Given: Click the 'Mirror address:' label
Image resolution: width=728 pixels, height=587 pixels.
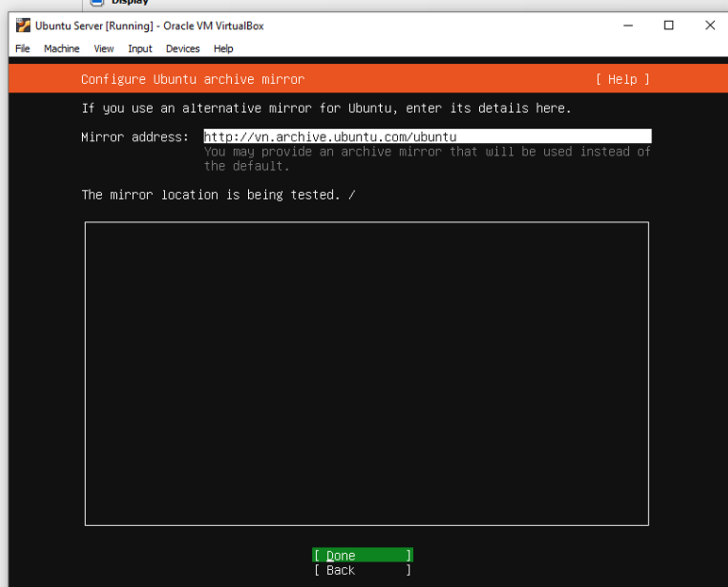Looking at the screenshot, I should (135, 137).
